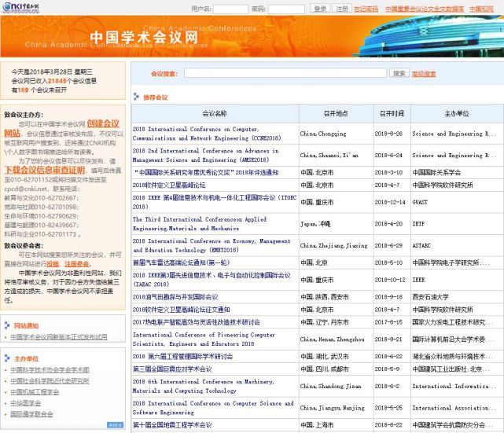Click the 注册 register button

[x=342, y=9]
